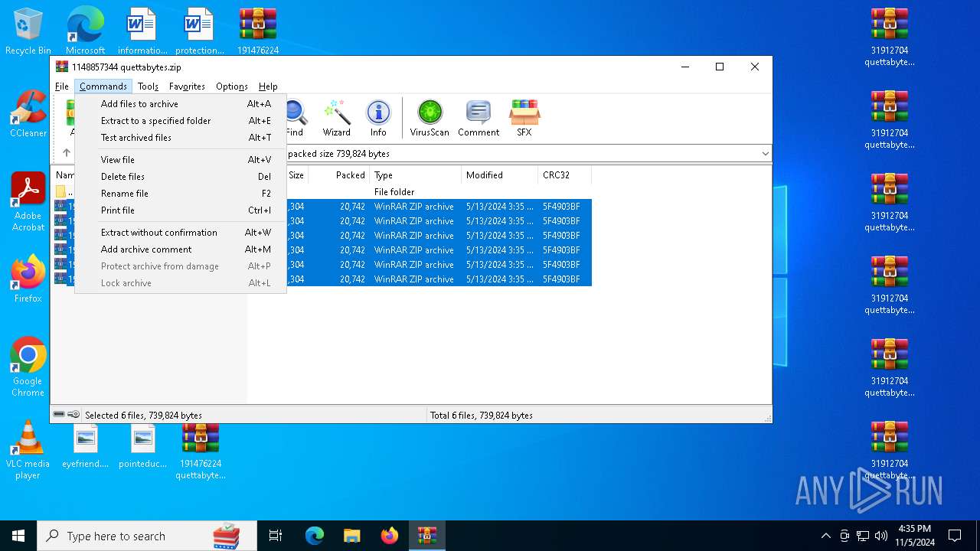Choose Add files to archive

[x=181, y=104]
